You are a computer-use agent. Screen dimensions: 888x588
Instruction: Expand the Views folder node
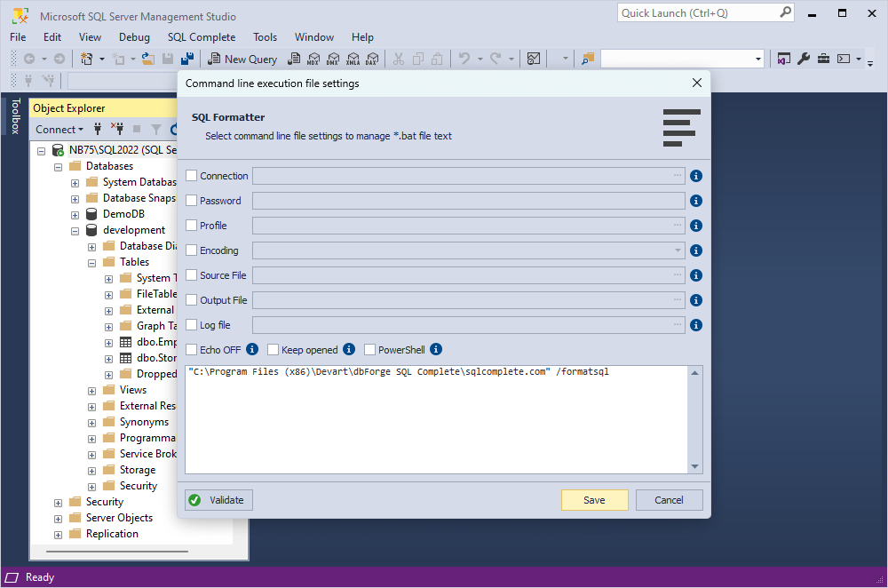tap(91, 391)
